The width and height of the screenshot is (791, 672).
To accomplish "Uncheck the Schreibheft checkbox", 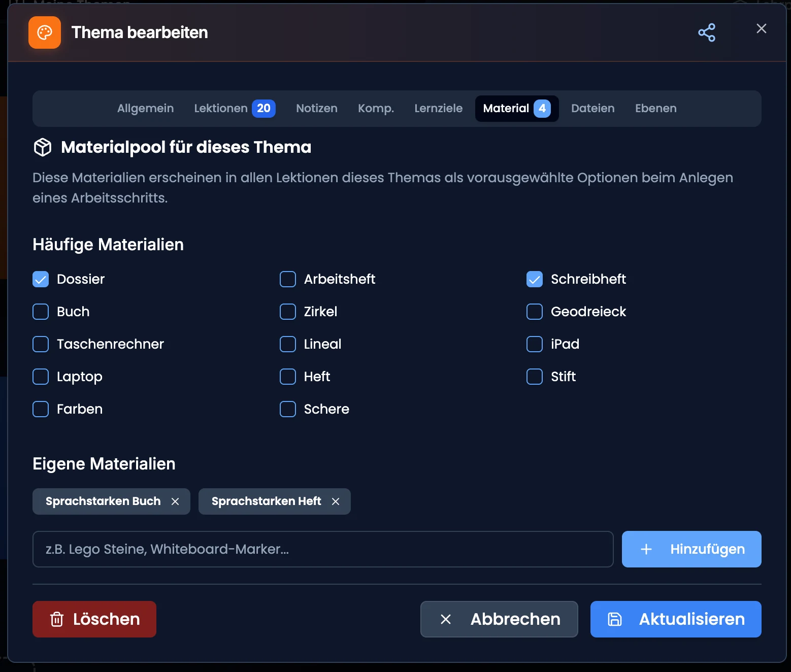I will 535,279.
